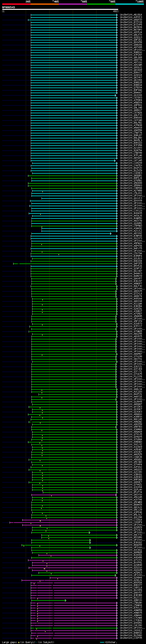Image resolution: width=146 pixels, height=644 pixels.
Task: Select hit label UniRef100_Q56R95
Action: 131,316
